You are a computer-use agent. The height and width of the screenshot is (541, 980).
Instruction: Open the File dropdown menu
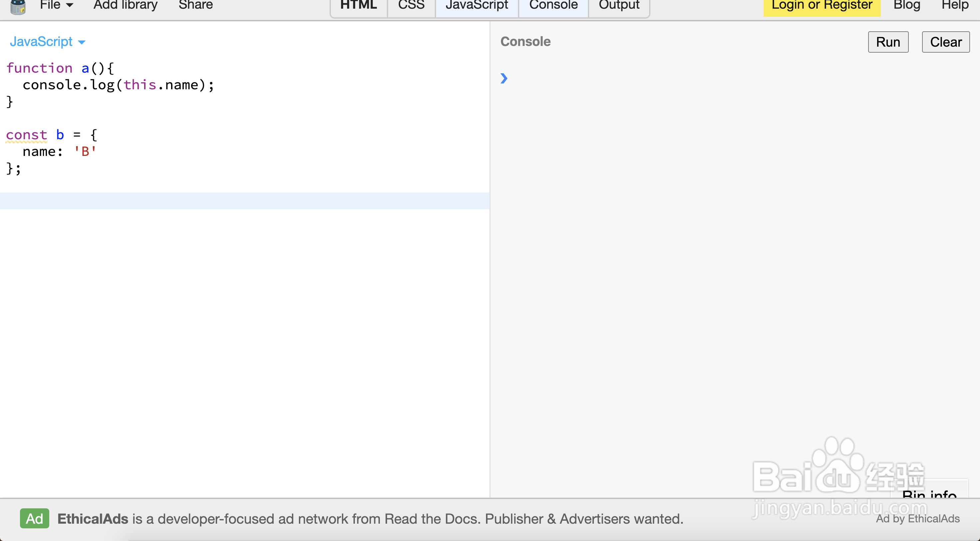pyautogui.click(x=56, y=5)
